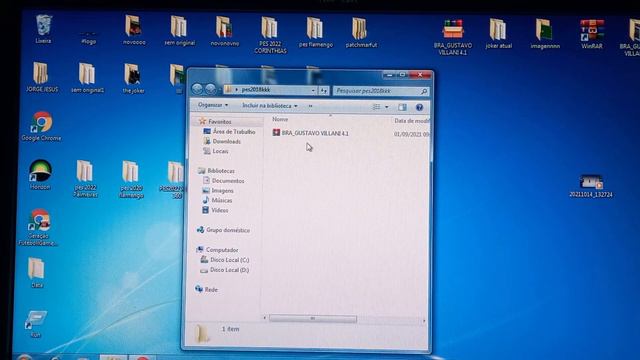Screen dimensions: 640x360
Task: Show more toolbar commands chevron
Action: (x=311, y=106)
